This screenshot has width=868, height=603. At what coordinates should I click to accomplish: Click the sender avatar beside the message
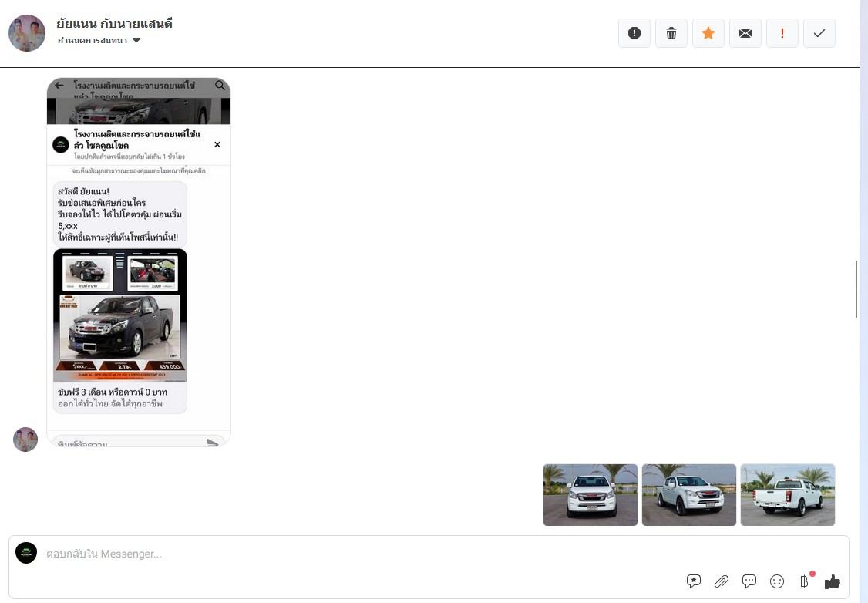(25, 440)
